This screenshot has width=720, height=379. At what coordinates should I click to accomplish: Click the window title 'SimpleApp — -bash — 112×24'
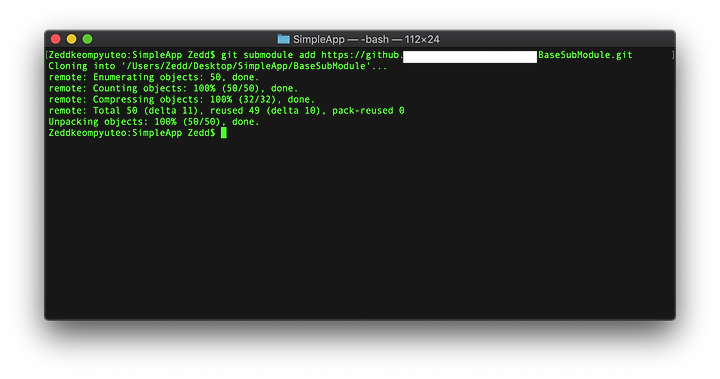[x=366, y=40]
